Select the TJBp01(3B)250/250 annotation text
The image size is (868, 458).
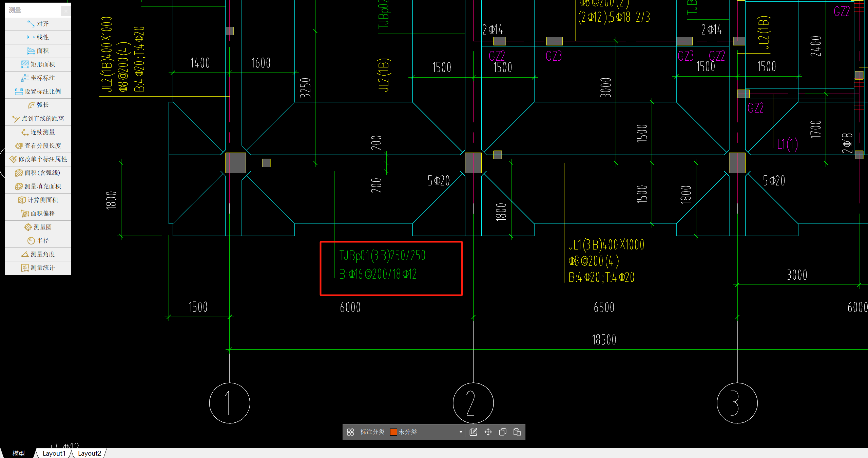click(382, 256)
